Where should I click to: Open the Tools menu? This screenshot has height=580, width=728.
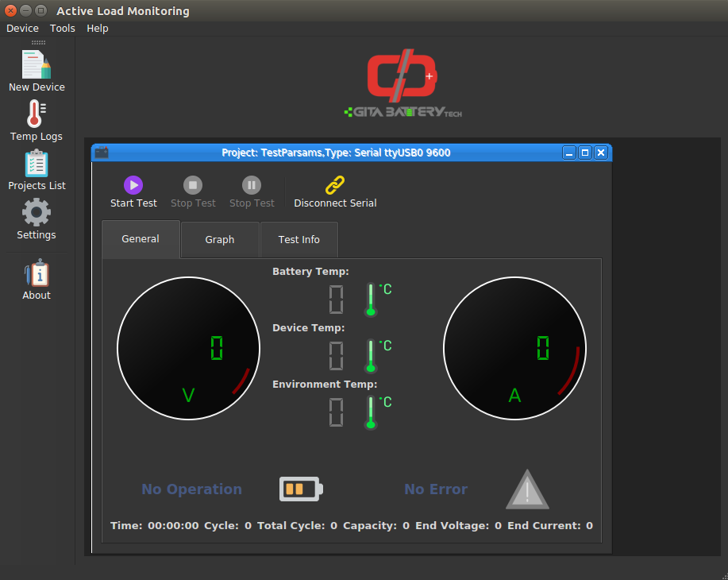coord(63,29)
